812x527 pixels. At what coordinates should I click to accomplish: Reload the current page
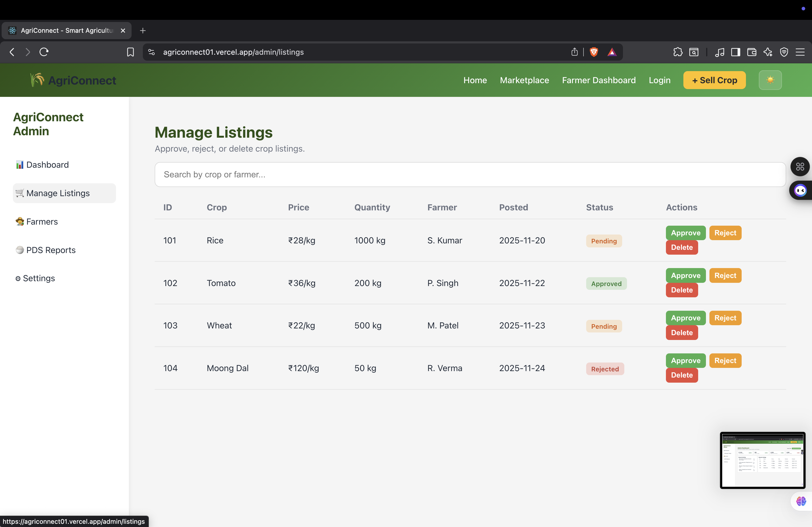(44, 52)
